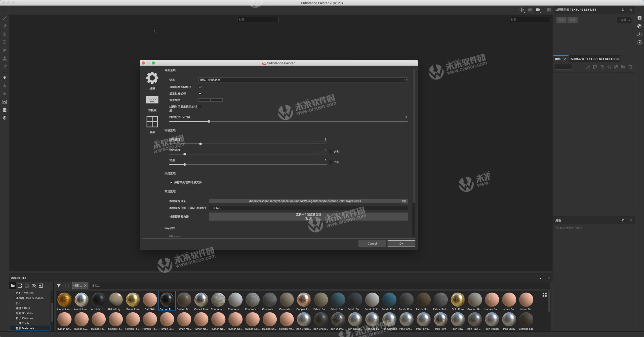Open the 设置 dropdown in Texture Set List
The width and height of the screenshot is (644, 337).
[624, 20]
